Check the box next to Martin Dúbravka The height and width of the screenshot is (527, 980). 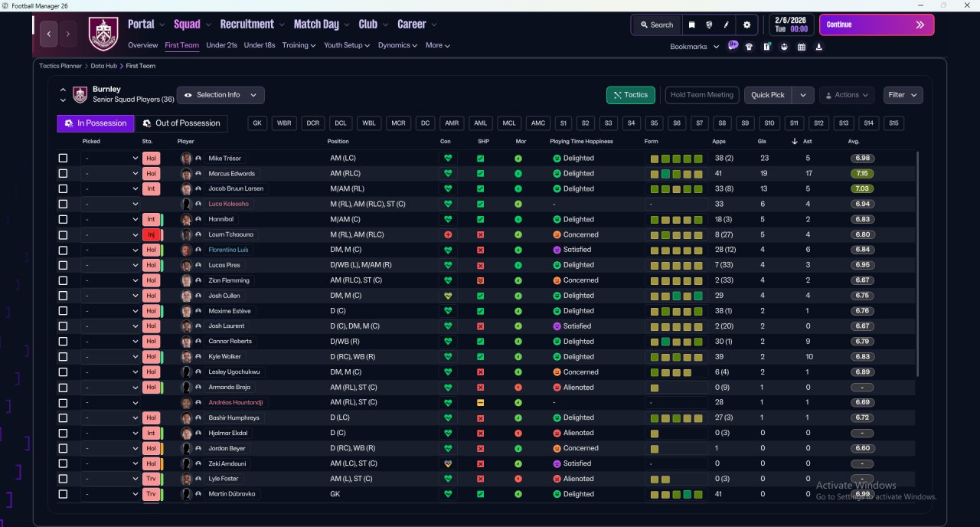[x=63, y=494]
